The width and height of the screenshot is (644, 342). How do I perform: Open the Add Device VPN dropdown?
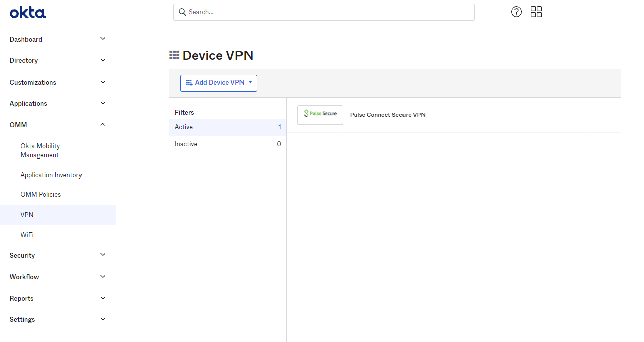click(218, 83)
